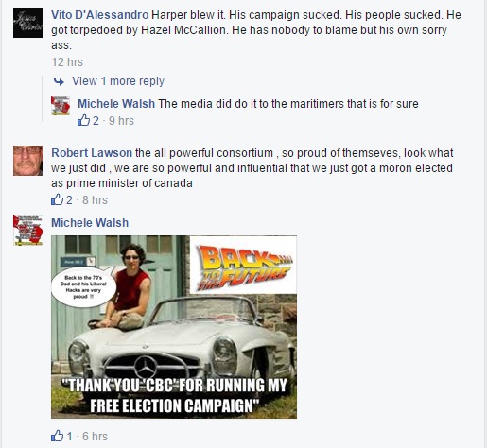
Task: View the like count 2 on Michele Walsh's reply
Action: coord(96,121)
